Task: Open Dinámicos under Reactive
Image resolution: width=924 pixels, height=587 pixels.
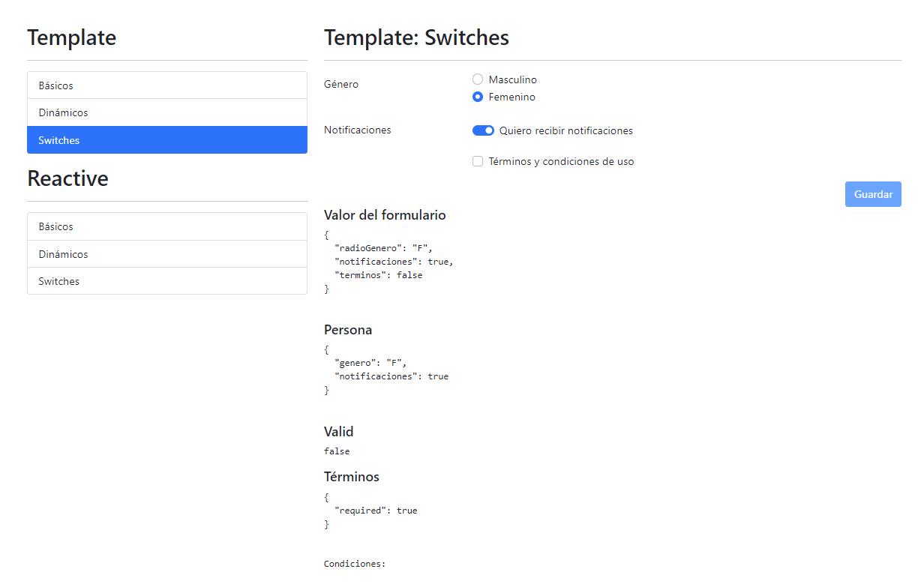Action: 166,253
